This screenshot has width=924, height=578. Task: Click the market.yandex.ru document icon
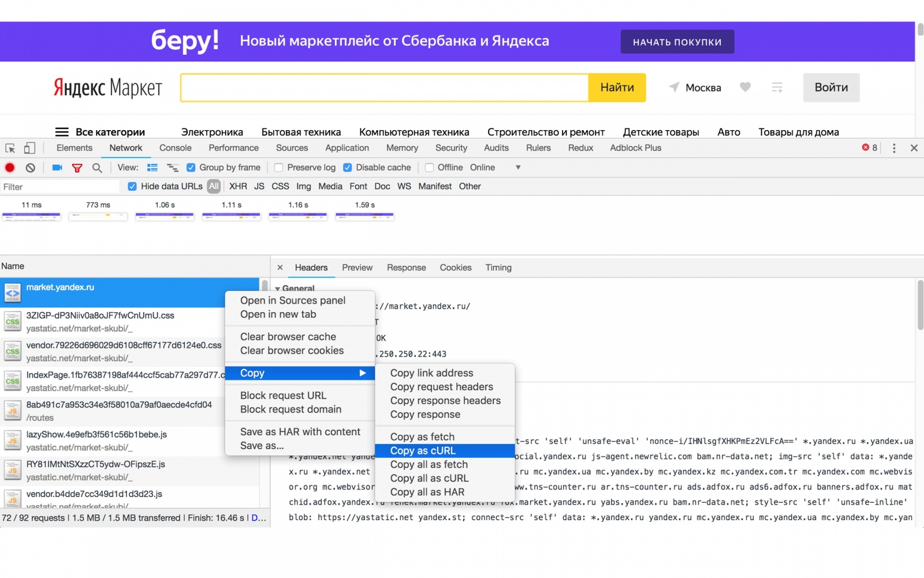tap(13, 293)
